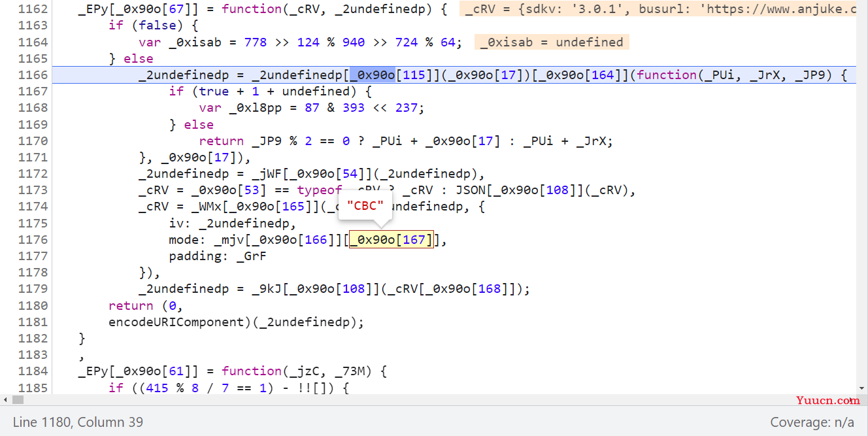The height and width of the screenshot is (436, 868).
Task: Click the _9kJ identifier on line 1179
Action: click(x=267, y=289)
